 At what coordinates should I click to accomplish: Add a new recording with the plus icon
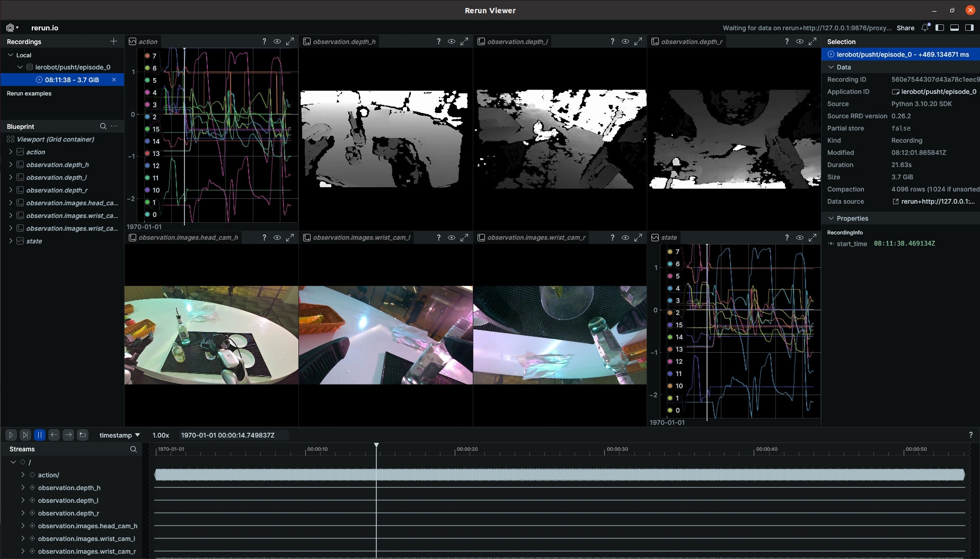[113, 41]
